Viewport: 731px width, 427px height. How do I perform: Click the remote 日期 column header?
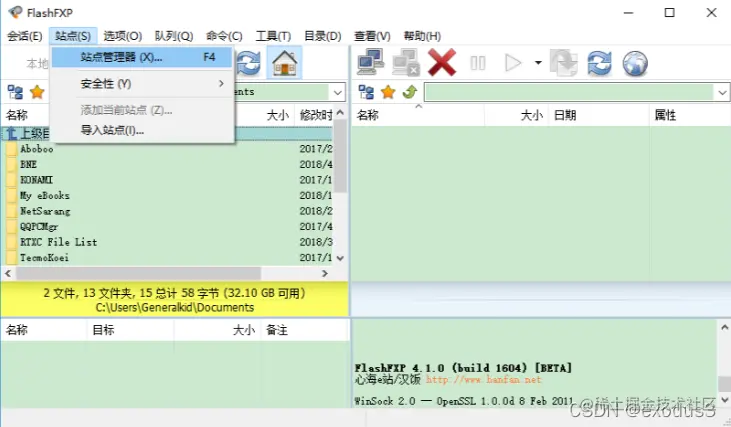[598, 115]
